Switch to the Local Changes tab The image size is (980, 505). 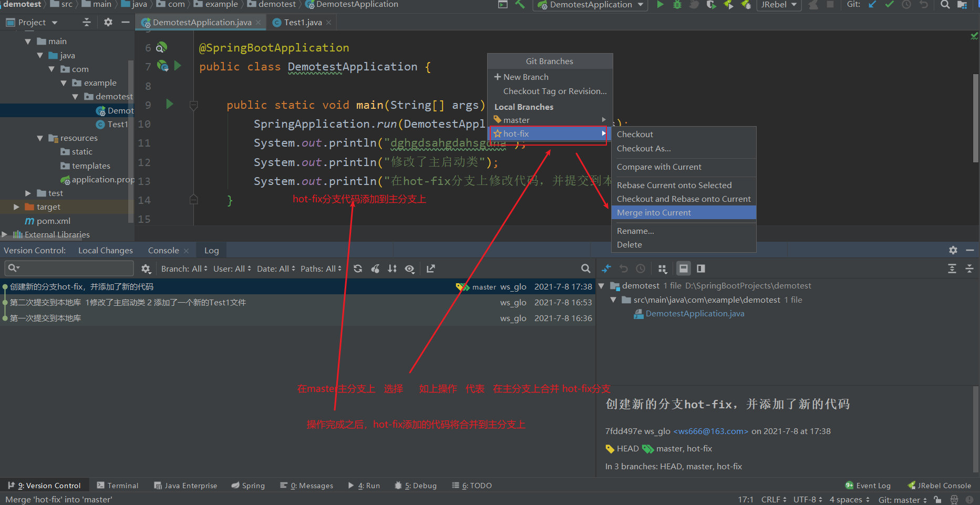tap(106, 251)
